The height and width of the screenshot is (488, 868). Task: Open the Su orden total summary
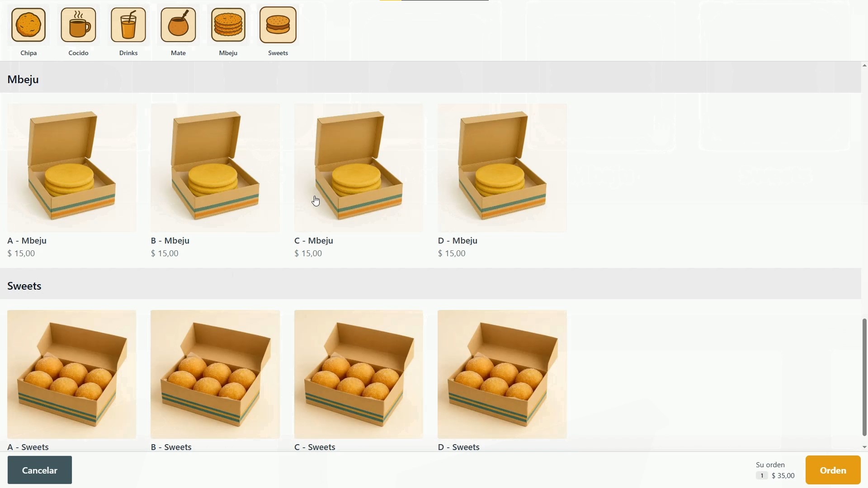(x=775, y=470)
